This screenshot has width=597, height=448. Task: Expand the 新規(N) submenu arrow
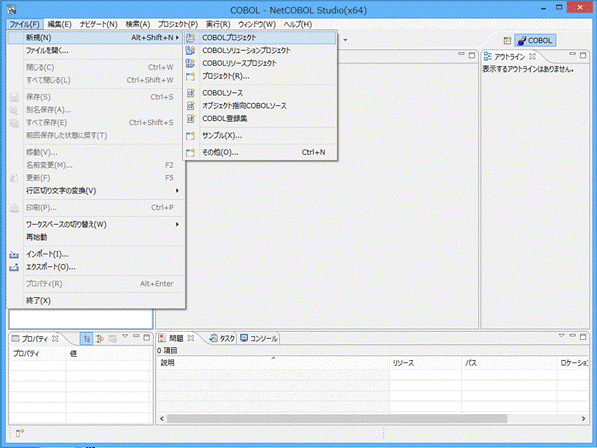(177, 38)
